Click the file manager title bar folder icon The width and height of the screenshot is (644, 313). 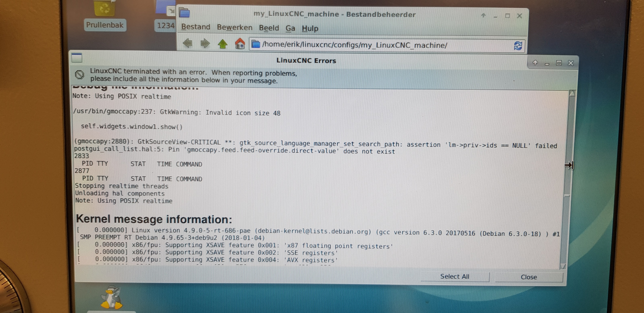tap(184, 12)
